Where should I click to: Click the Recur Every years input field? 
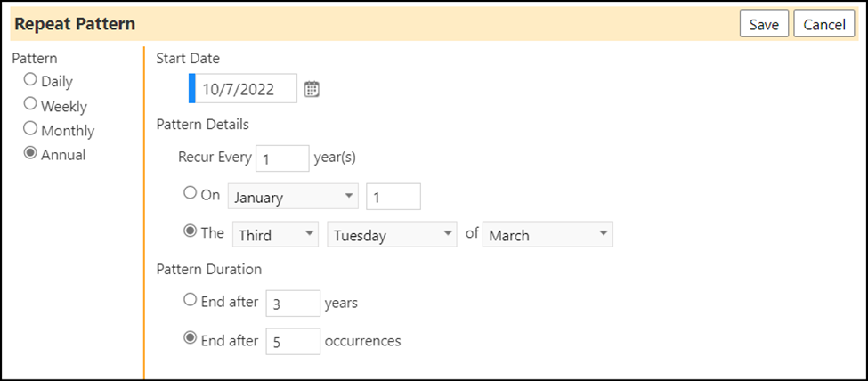(x=282, y=158)
